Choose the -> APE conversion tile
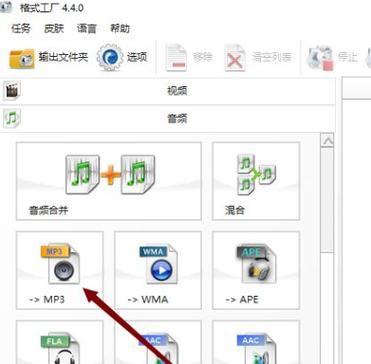The width and height of the screenshot is (371, 364). coord(256,270)
